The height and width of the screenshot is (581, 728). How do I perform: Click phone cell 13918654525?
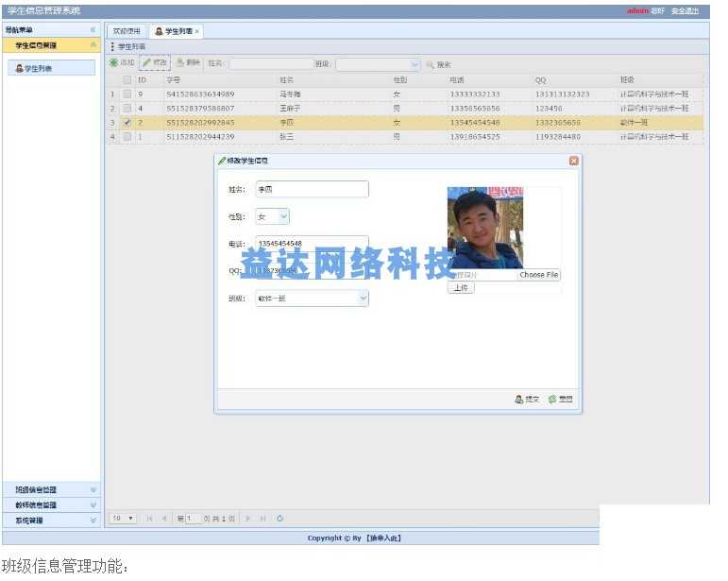tap(475, 137)
